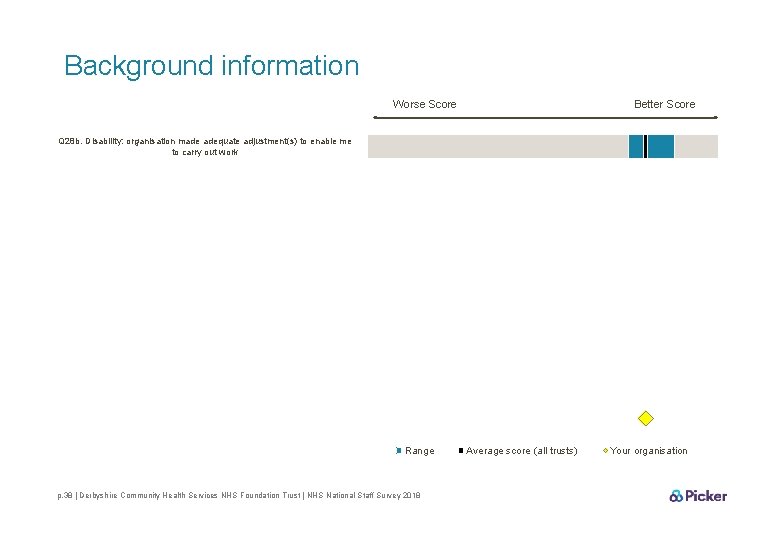Select the 'Background information' title
This screenshot has width=780, height=540.
pos(211,65)
